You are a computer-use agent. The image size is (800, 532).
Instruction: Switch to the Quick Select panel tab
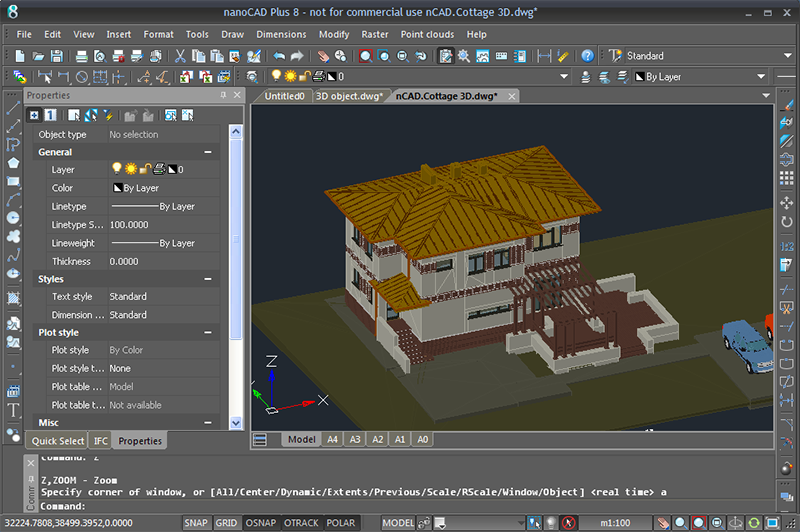pyautogui.click(x=58, y=440)
